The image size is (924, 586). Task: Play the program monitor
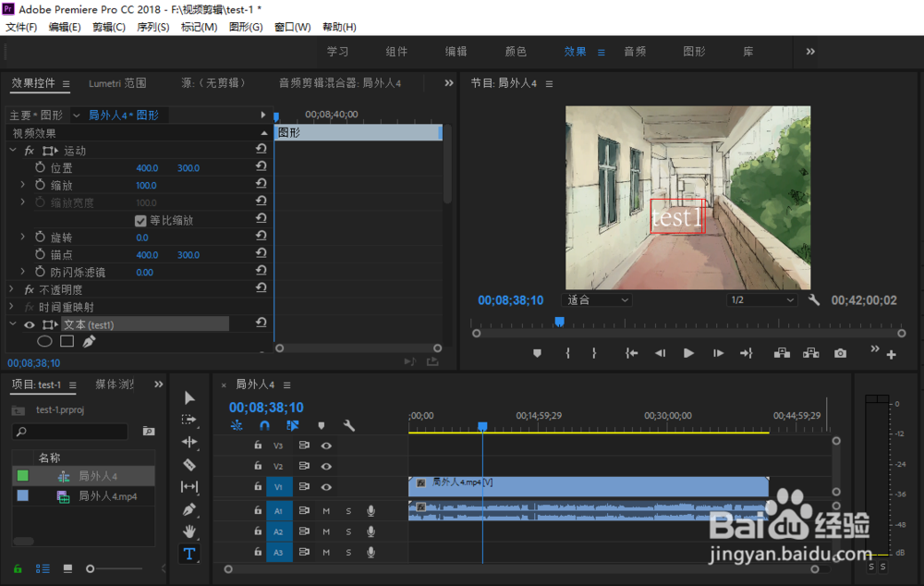pos(688,353)
